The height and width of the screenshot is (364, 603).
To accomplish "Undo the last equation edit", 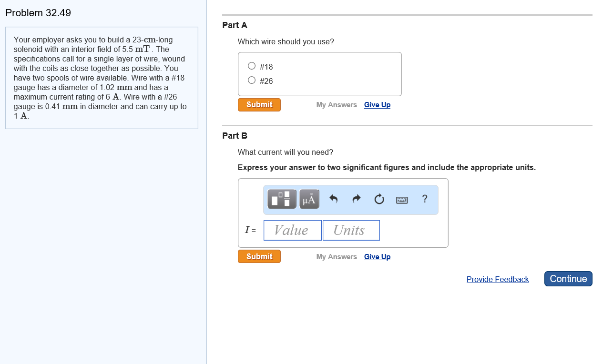I will point(333,199).
